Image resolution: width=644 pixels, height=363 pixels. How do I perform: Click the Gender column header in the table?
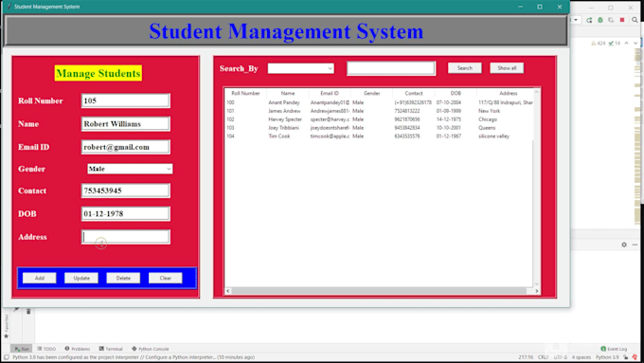pyautogui.click(x=371, y=93)
